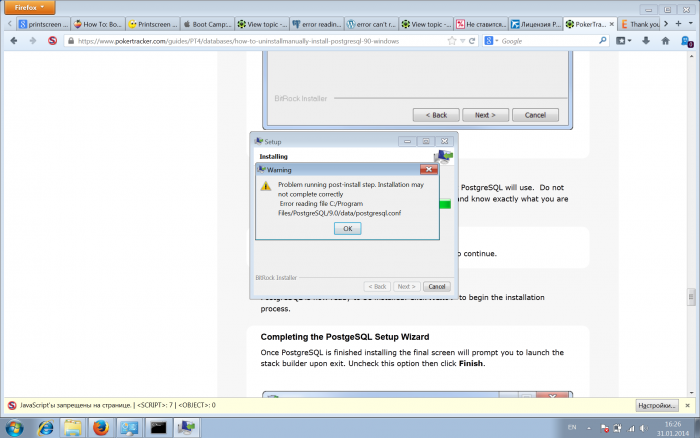Click the warning triangle icon in the dialog

266,186
